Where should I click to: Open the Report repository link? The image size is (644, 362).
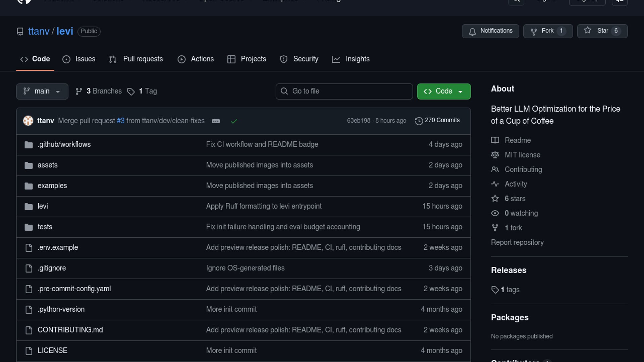(x=517, y=242)
